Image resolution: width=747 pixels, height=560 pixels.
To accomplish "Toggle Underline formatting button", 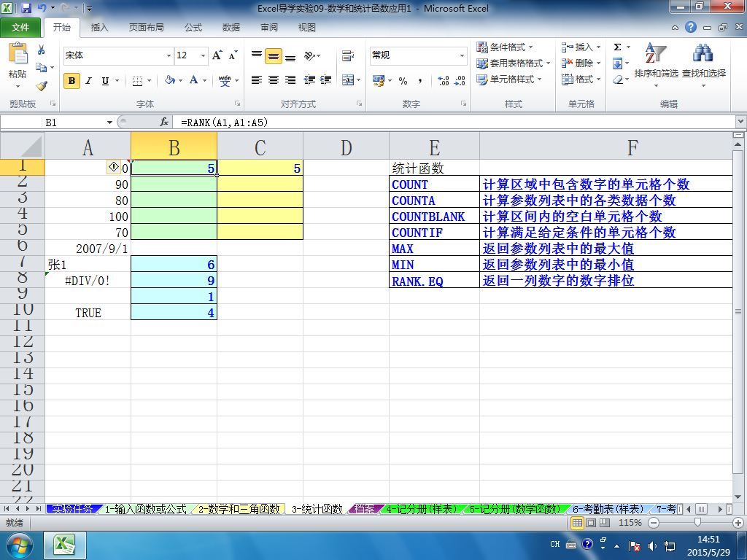I will click(105, 81).
